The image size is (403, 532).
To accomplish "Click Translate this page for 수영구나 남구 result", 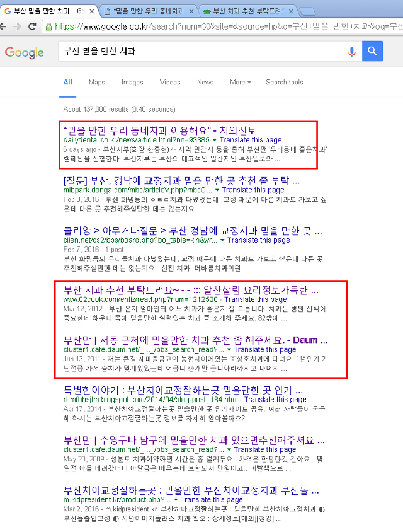I will (265, 449).
